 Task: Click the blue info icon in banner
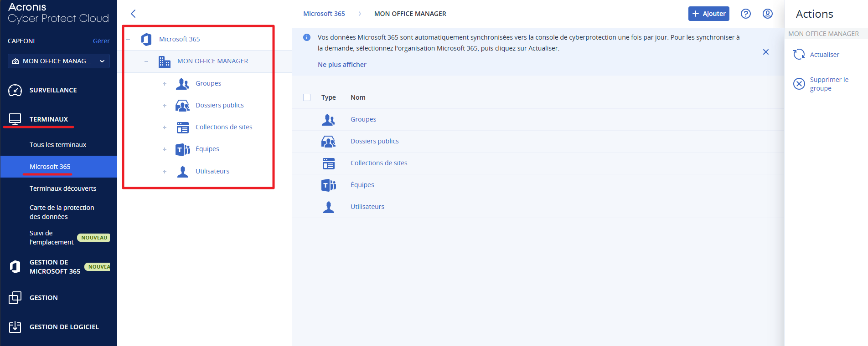pos(307,37)
